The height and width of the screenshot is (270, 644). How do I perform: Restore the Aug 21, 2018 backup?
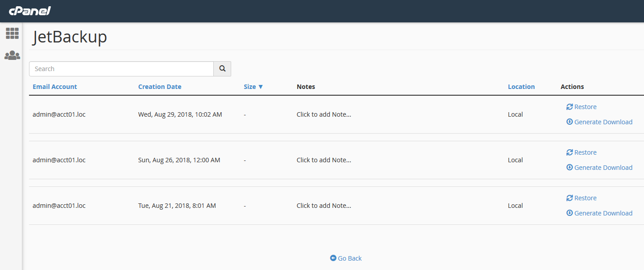click(x=582, y=198)
